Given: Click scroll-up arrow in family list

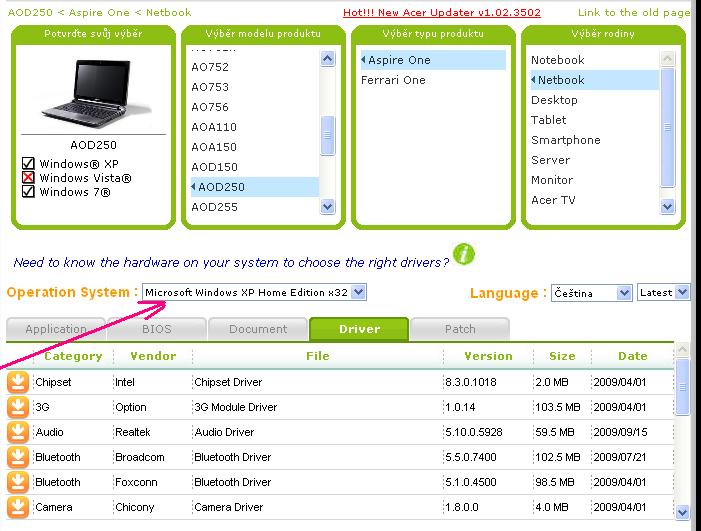Looking at the screenshot, I should (x=667, y=59).
